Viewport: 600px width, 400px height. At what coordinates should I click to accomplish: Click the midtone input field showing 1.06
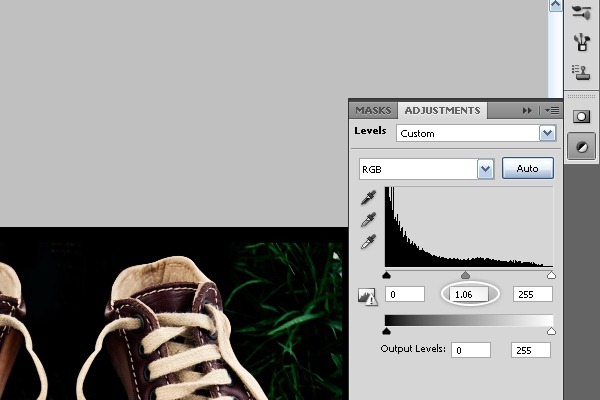pyautogui.click(x=468, y=295)
